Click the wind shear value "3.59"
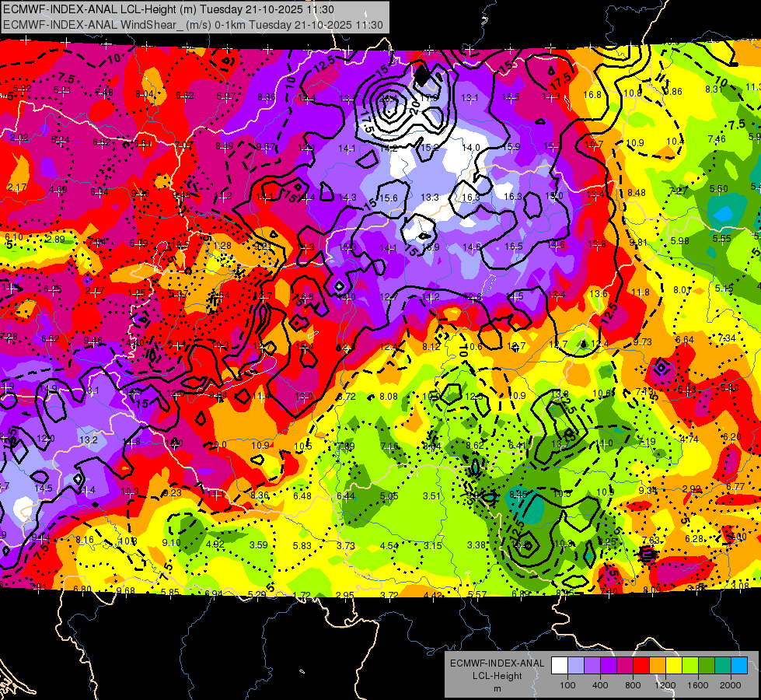 pyautogui.click(x=259, y=545)
